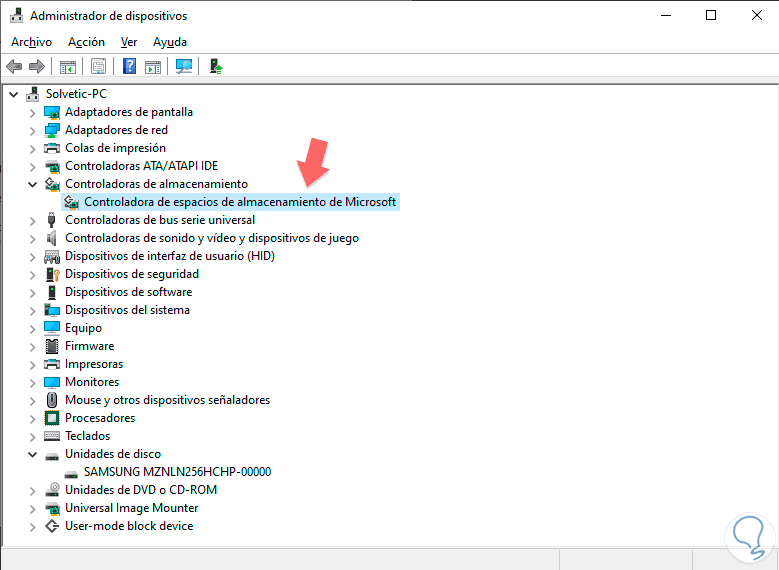Minimize the Administrador de dispositivos window

666,15
